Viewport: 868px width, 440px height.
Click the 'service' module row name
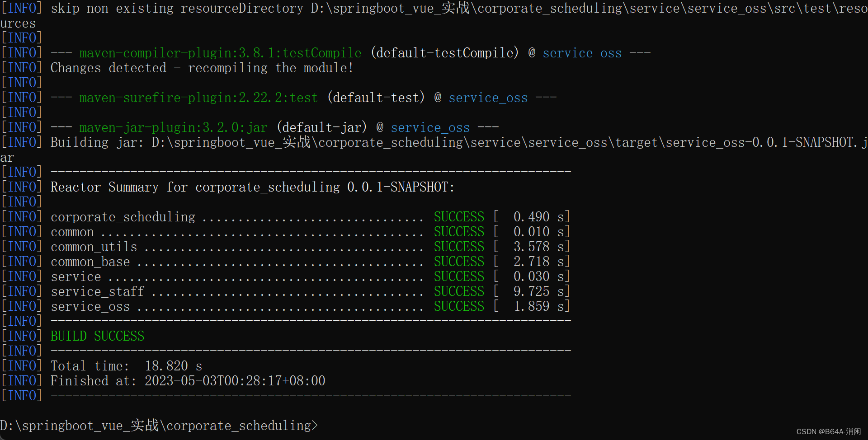pyautogui.click(x=76, y=276)
